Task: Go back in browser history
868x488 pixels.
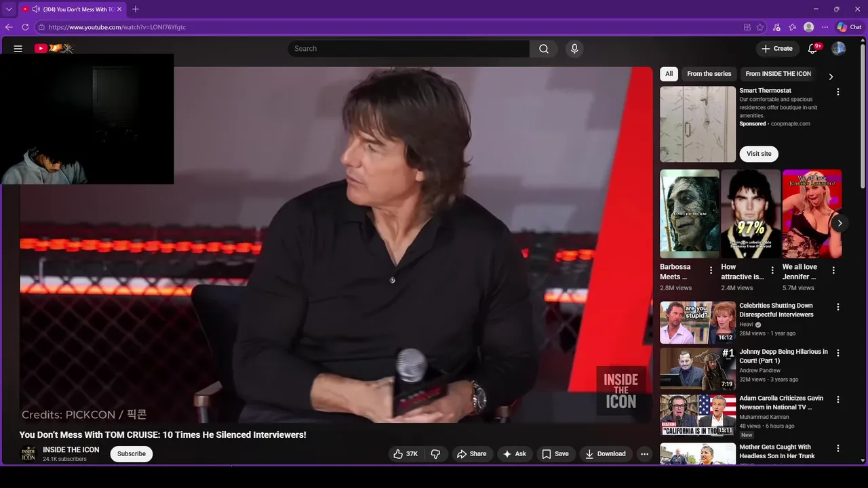Action: click(x=9, y=27)
